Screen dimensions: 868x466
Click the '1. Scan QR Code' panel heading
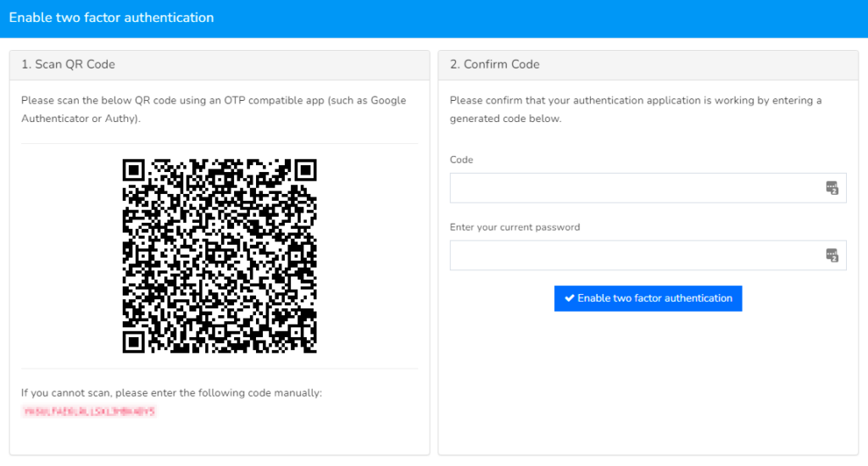click(x=68, y=64)
